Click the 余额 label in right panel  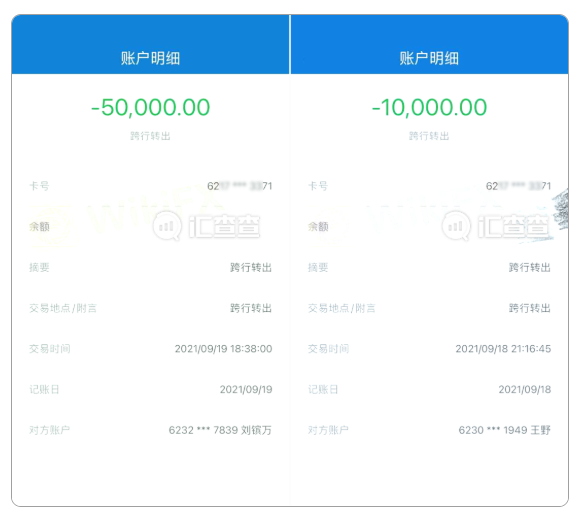coord(318,226)
